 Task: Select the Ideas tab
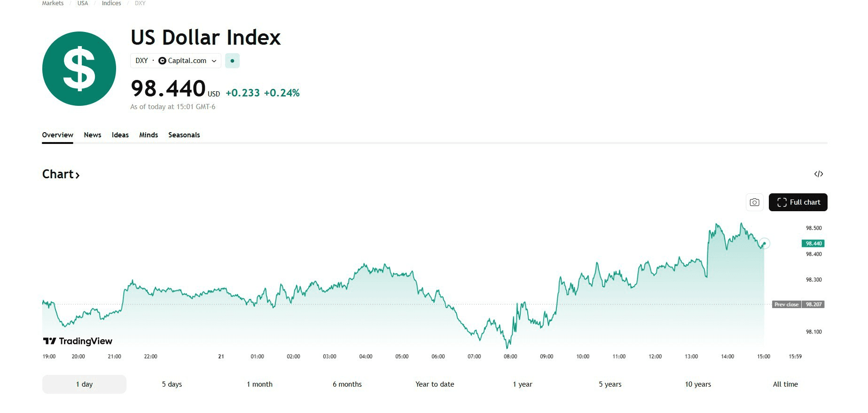120,135
